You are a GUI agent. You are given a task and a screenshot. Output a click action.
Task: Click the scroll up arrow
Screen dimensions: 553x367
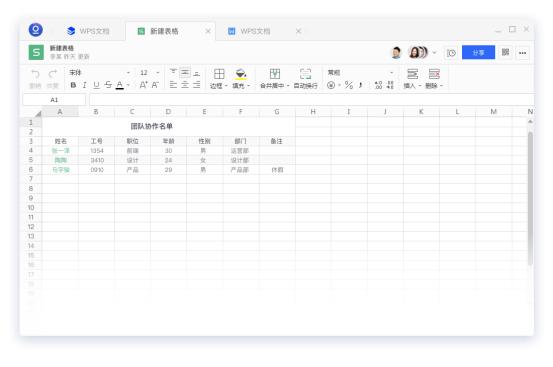pos(530,122)
